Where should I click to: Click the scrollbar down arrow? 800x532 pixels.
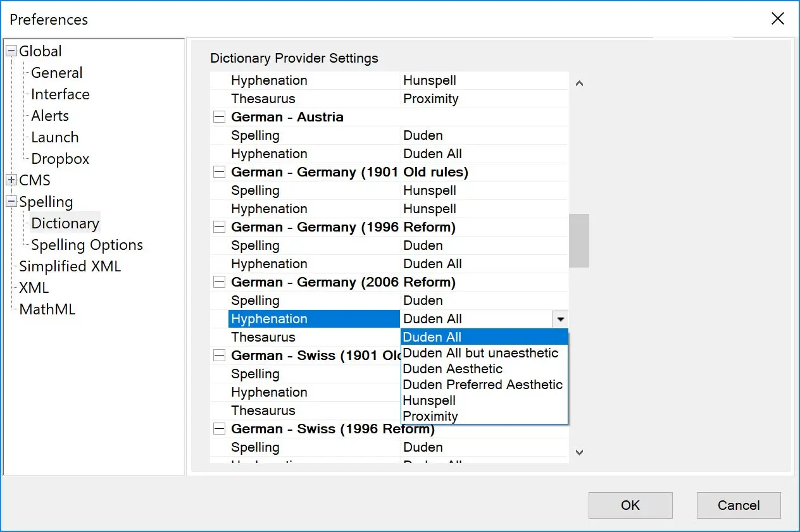(x=578, y=452)
